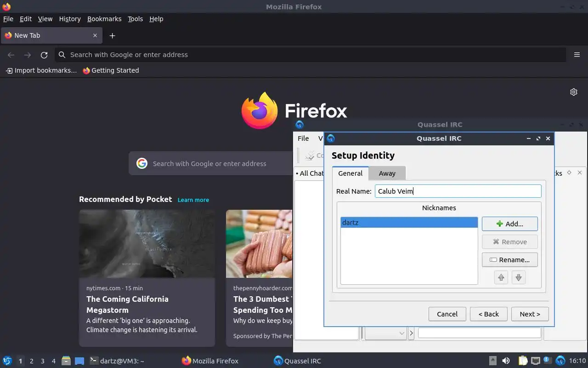
Task: Click the Firefox address bar
Action: coord(310,55)
